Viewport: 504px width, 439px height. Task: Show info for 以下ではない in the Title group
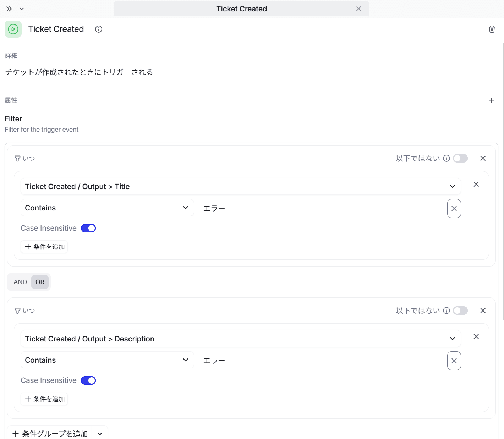pyautogui.click(x=447, y=158)
